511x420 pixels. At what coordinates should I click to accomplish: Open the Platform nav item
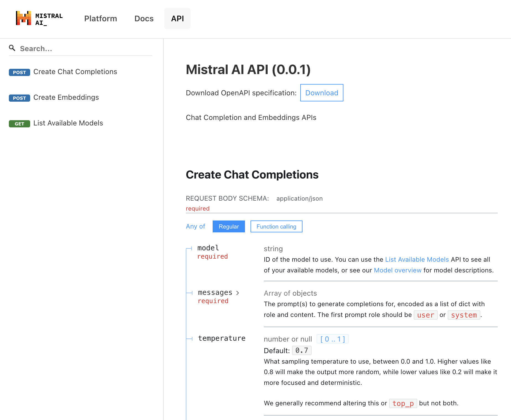click(x=101, y=19)
